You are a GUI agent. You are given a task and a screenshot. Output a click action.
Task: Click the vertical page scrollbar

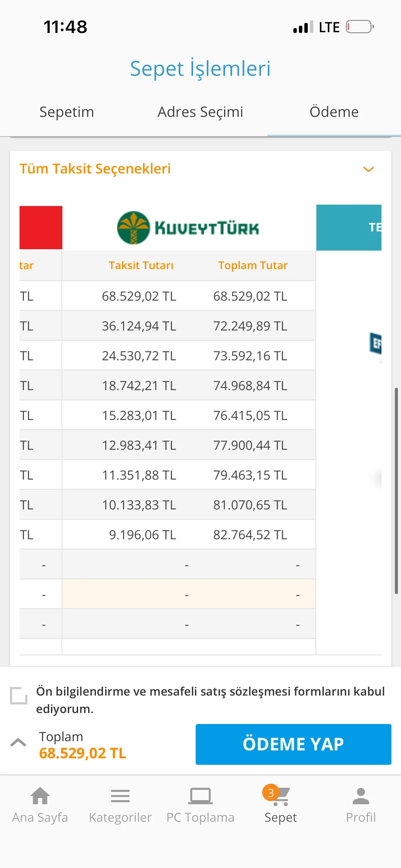click(x=396, y=490)
